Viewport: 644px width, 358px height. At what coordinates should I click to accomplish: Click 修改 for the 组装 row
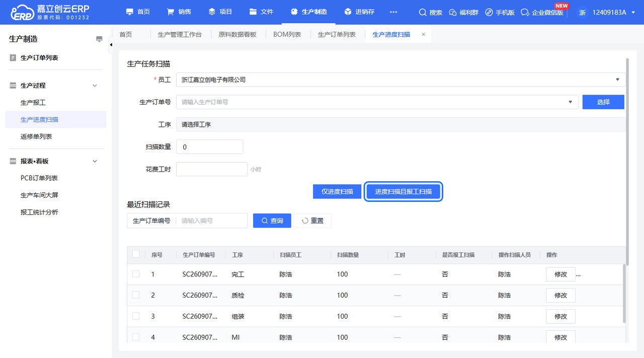tap(560, 316)
